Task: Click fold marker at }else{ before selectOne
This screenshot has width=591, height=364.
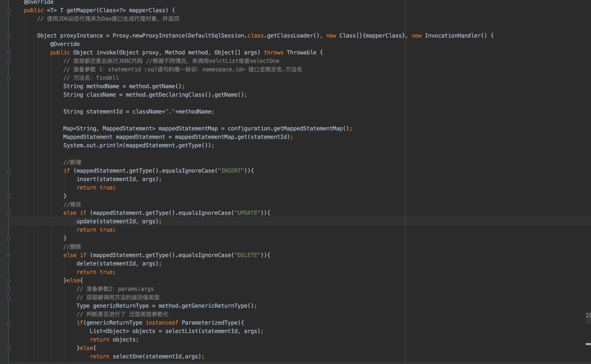Action: point(8,348)
